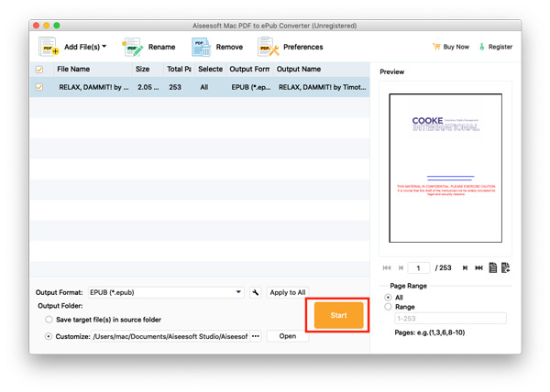The height and width of the screenshot is (392, 550).
Task: Click the Buy Now cart icon
Action: (436, 47)
